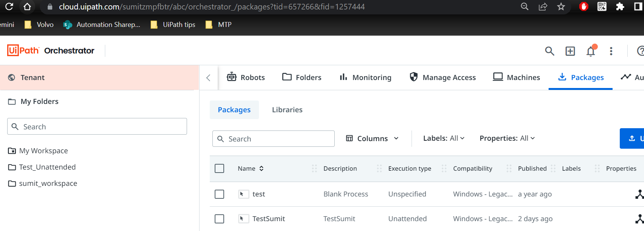The width and height of the screenshot is (644, 231).
Task: Select the TestSumit package checkbox
Action: coord(220,219)
